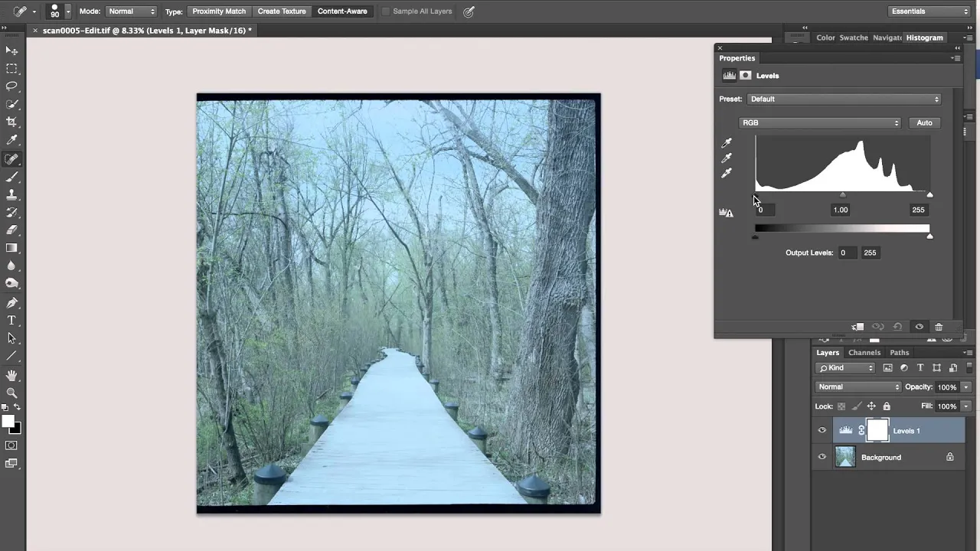Enable Sample All Layers checkbox
Screen dimensions: 980x551
click(x=386, y=11)
